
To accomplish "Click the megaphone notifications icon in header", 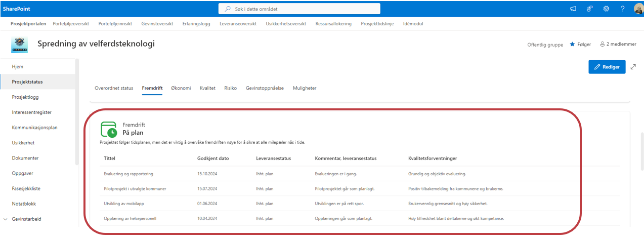I will [x=573, y=9].
